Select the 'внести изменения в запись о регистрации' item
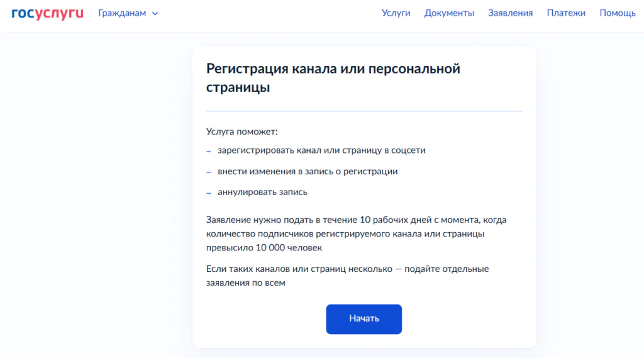Viewport: 644px width, 358px height. coord(308,171)
